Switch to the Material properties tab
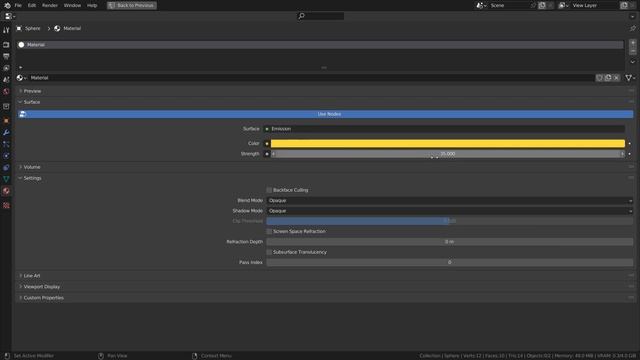The image size is (640, 360). click(x=6, y=191)
